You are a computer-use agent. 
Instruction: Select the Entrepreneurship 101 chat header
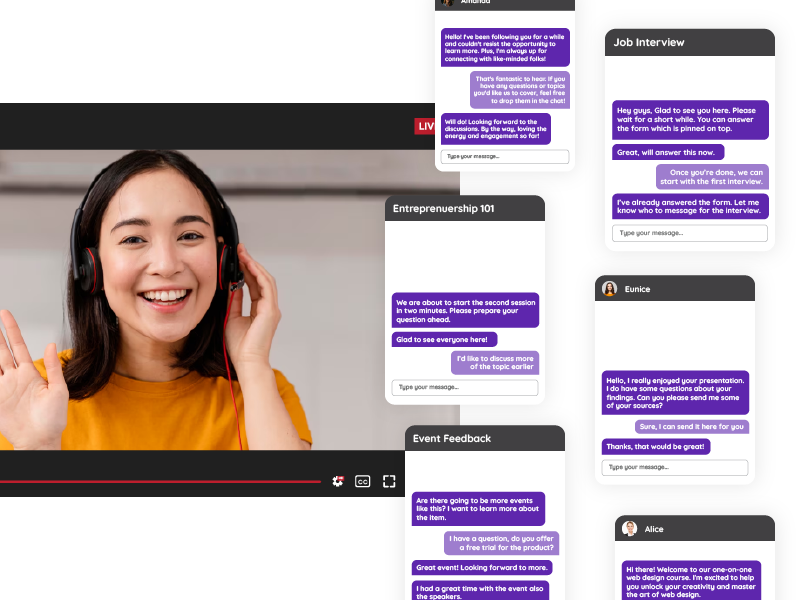point(464,208)
